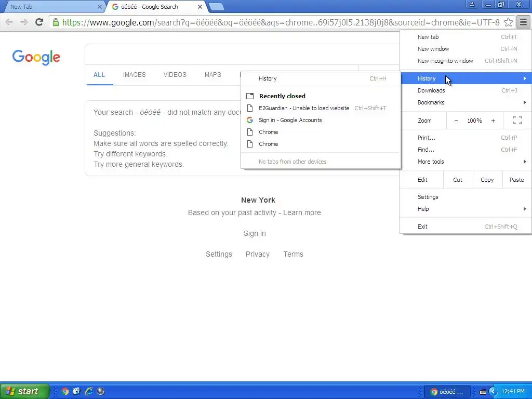Bookmark this page with the star icon

pyautogui.click(x=508, y=22)
